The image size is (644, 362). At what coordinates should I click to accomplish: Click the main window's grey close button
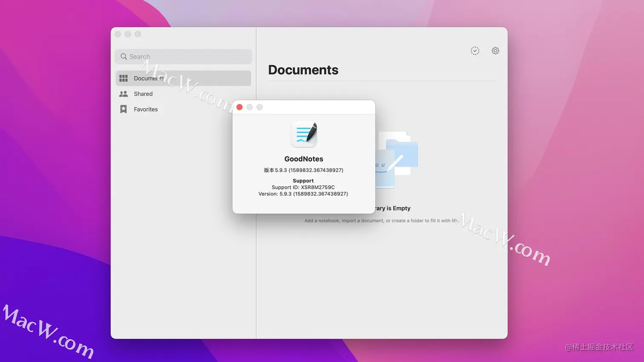point(118,34)
